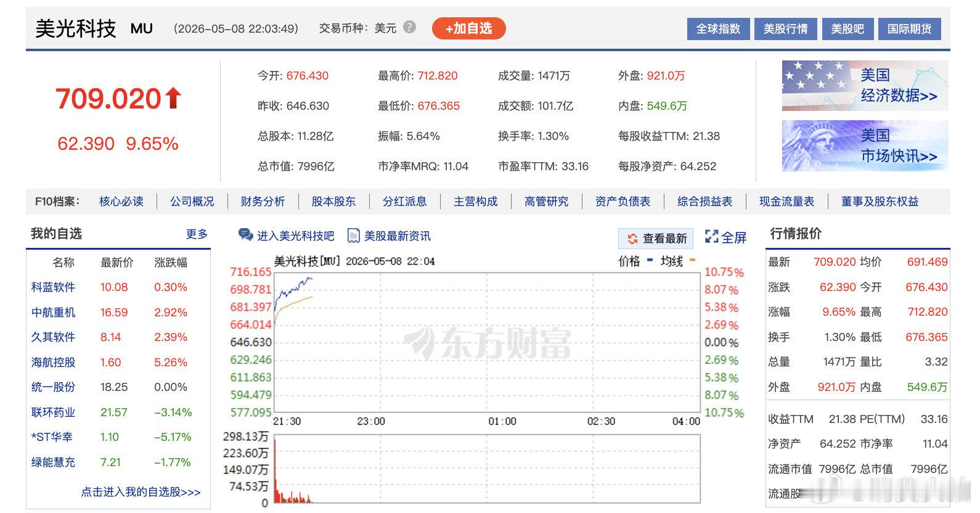Click 市盈率TTM: 33.16 text
The image size is (980, 513).
click(543, 166)
